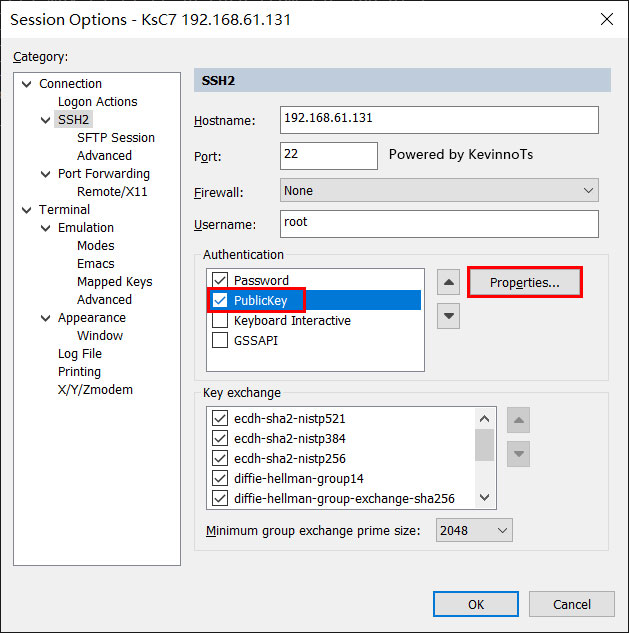This screenshot has height=633, width=629.
Task: Check the GSSAPI authentication checkbox
Action: tap(220, 340)
